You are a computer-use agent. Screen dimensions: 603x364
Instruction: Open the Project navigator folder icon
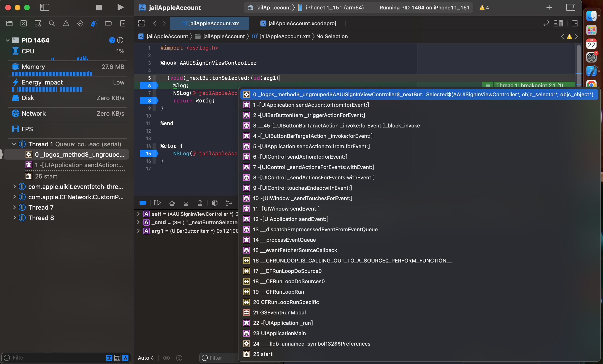tap(9, 23)
